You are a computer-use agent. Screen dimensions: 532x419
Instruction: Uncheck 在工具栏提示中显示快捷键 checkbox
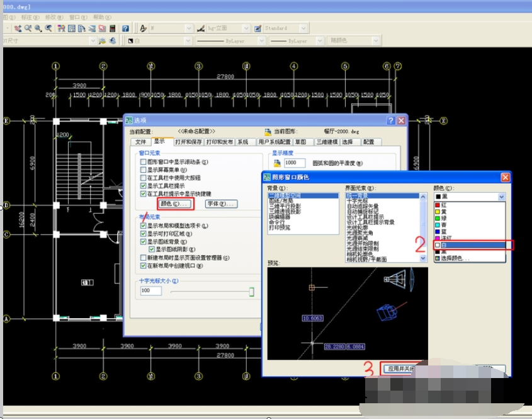pos(143,194)
